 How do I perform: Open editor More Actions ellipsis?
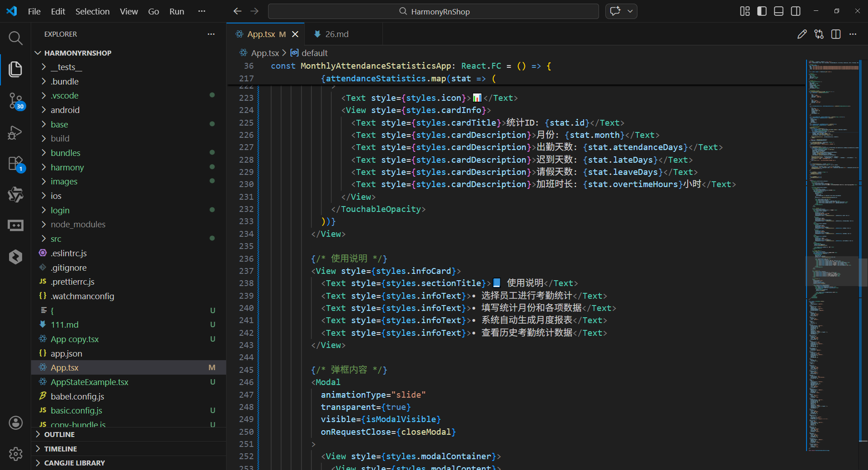click(853, 34)
